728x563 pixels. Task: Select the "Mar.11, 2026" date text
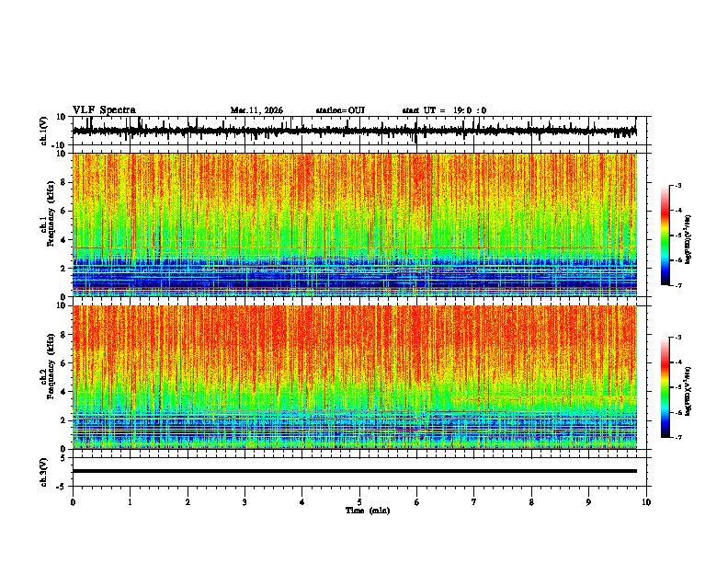pyautogui.click(x=256, y=110)
